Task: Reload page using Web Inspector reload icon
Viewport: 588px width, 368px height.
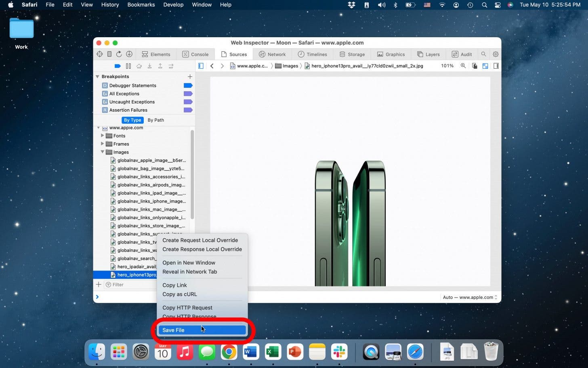Action: pos(119,54)
